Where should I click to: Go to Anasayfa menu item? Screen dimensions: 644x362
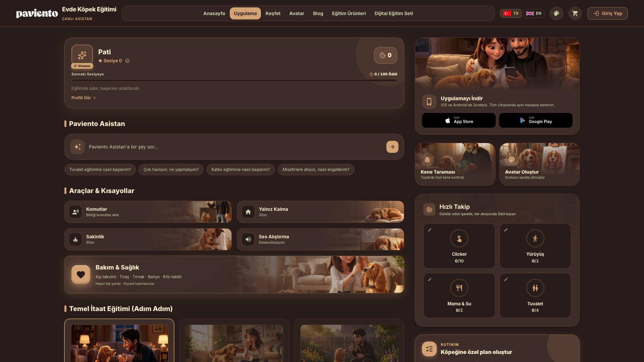coord(214,13)
